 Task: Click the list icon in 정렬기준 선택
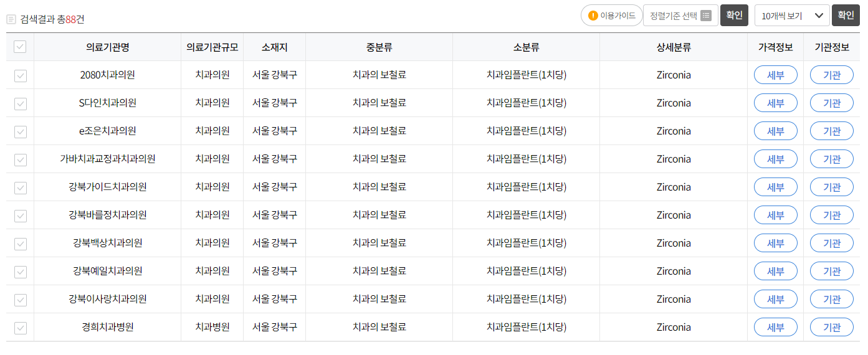click(706, 16)
